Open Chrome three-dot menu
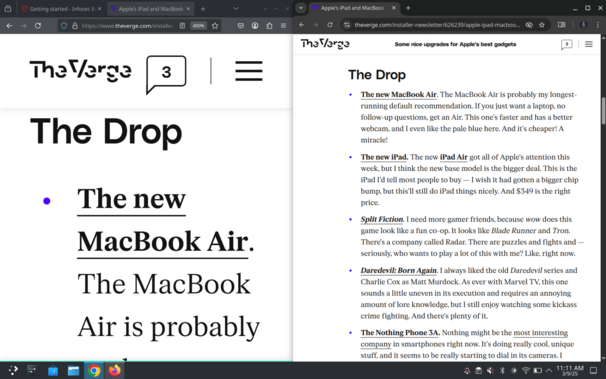Image resolution: width=606 pixels, height=379 pixels. (598, 25)
